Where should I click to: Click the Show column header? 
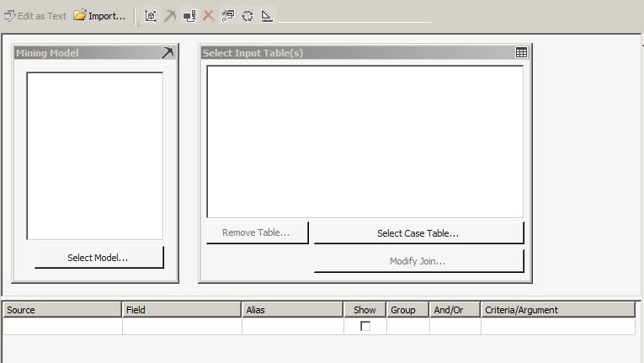tap(365, 310)
